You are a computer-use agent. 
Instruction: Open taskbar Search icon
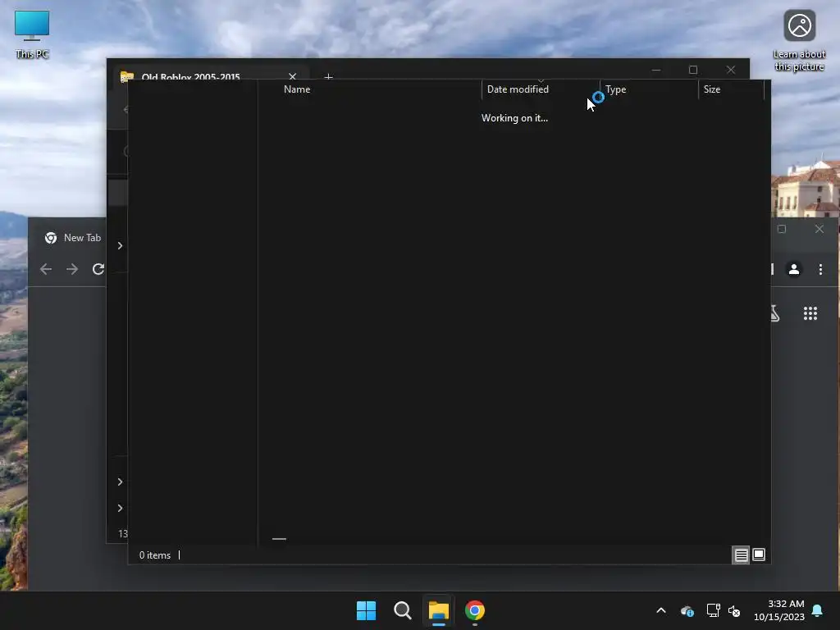click(x=402, y=610)
